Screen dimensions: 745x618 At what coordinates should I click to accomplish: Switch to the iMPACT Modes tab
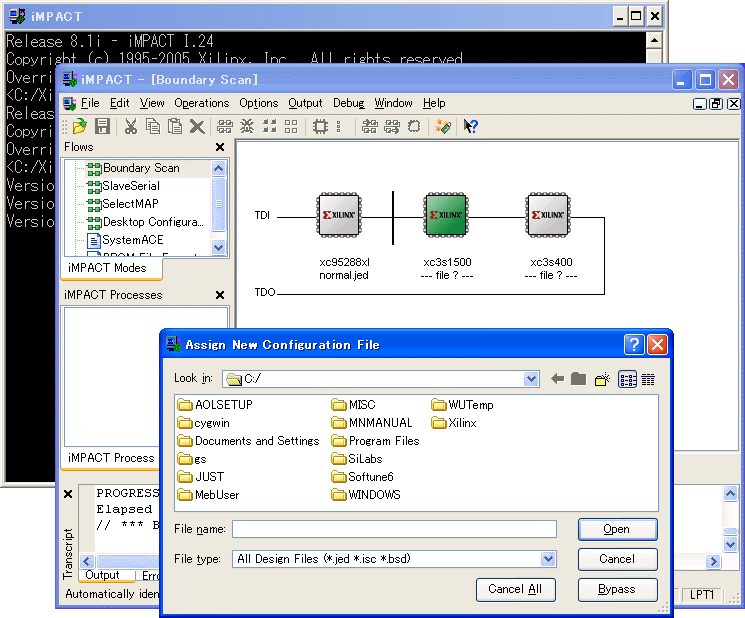click(107, 268)
